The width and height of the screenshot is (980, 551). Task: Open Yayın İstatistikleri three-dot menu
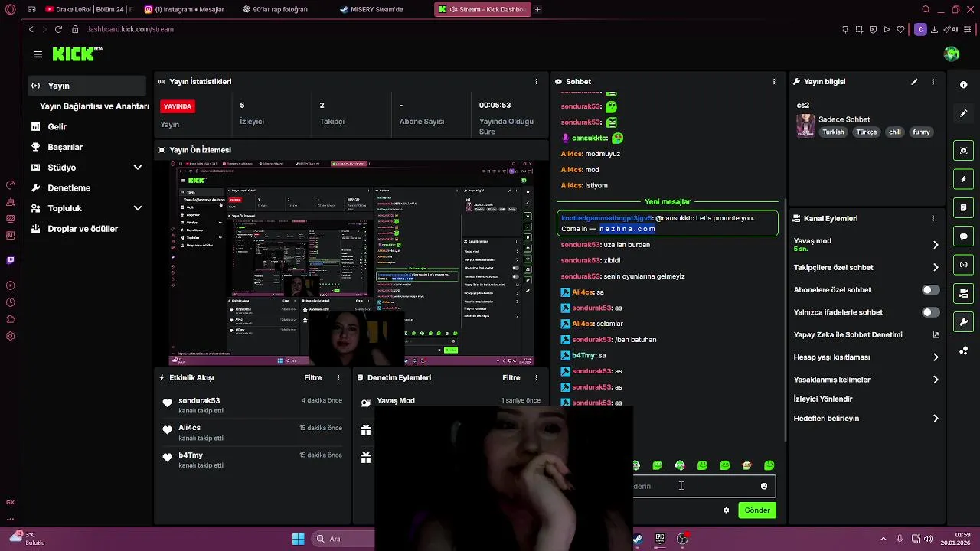(536, 81)
